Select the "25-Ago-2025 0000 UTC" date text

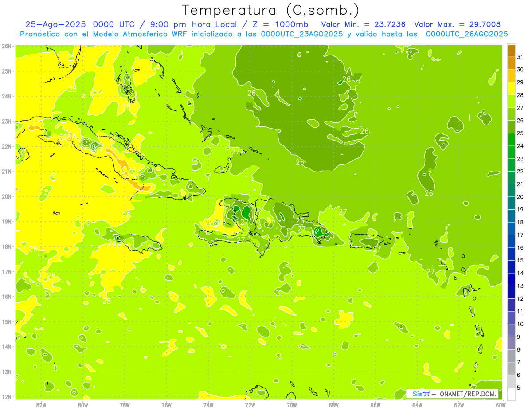79,24
